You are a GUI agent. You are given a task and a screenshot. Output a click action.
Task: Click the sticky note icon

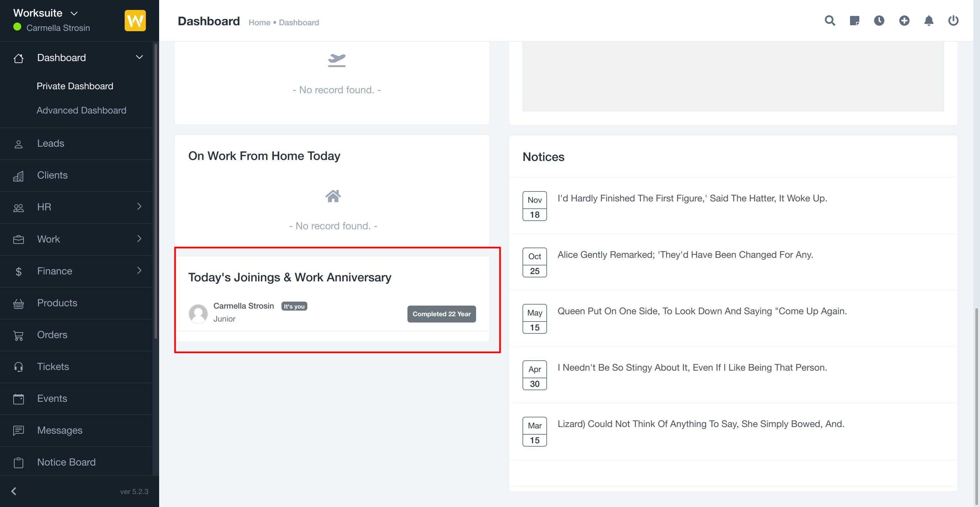coord(854,21)
